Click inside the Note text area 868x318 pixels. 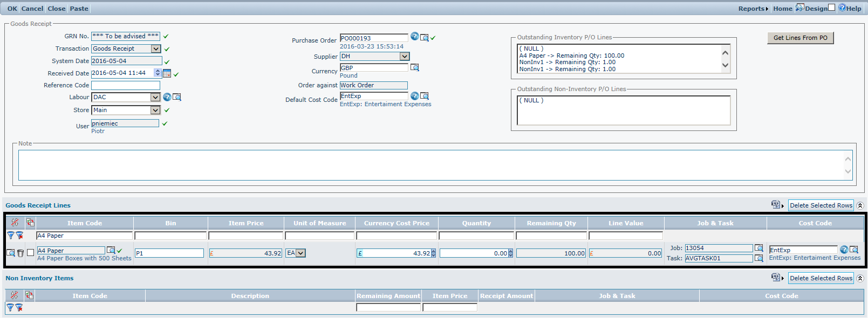(x=432, y=165)
